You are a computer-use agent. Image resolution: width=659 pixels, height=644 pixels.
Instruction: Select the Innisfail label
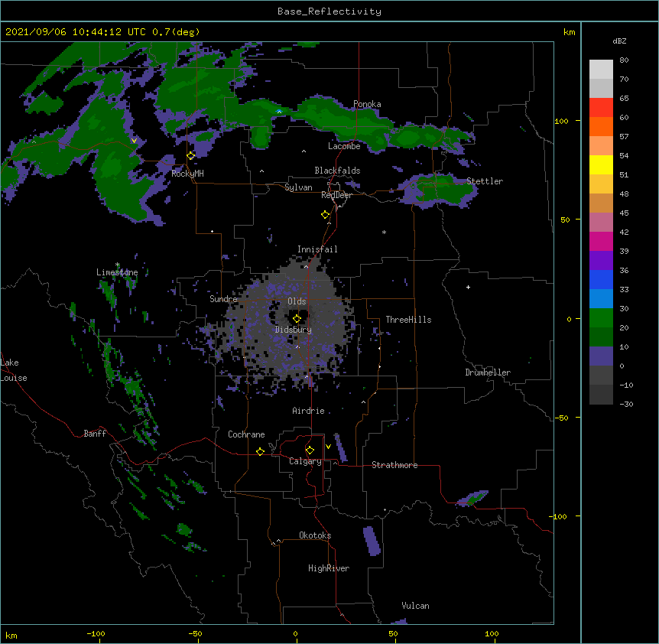[x=317, y=249]
